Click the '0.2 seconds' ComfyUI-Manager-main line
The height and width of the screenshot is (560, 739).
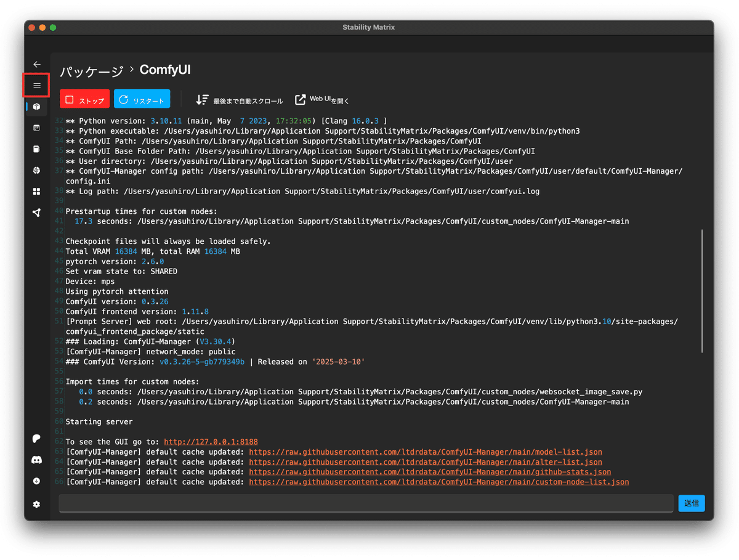click(x=354, y=402)
